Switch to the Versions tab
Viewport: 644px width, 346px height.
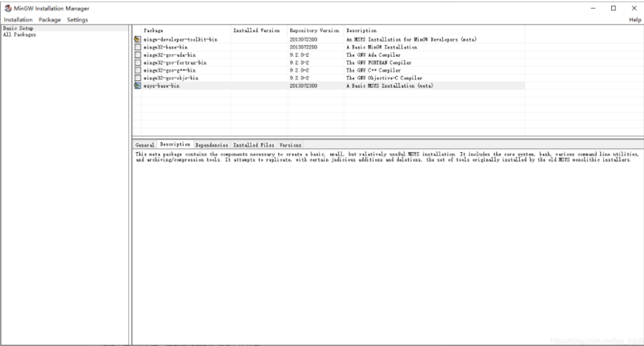pos(290,145)
